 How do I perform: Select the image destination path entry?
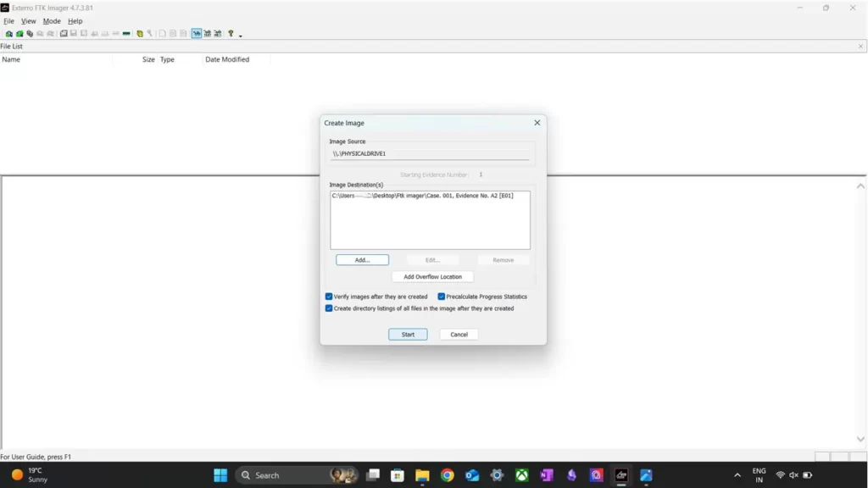pyautogui.click(x=422, y=196)
